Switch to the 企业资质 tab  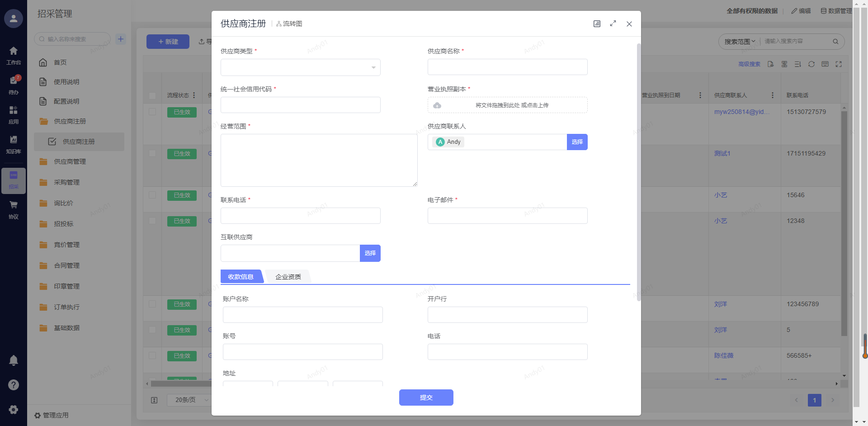[288, 277]
